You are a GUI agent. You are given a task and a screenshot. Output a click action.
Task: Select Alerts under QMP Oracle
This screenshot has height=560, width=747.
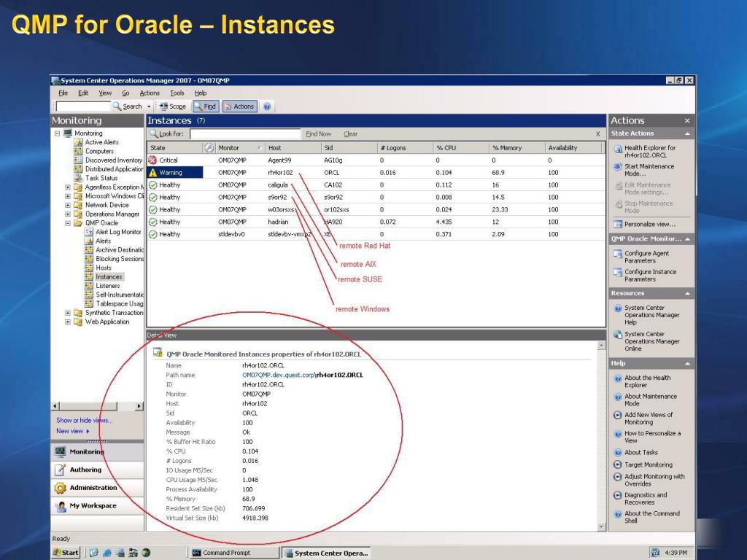pos(103,241)
